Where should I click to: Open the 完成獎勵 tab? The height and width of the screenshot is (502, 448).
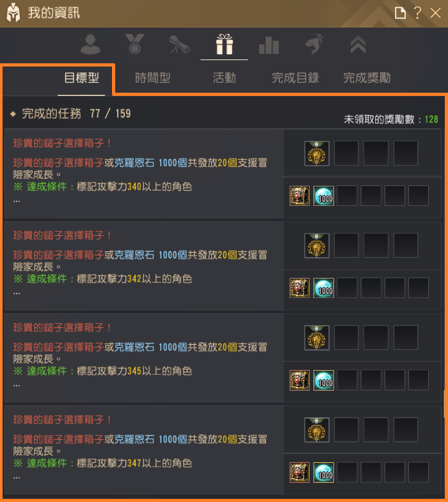click(x=367, y=78)
